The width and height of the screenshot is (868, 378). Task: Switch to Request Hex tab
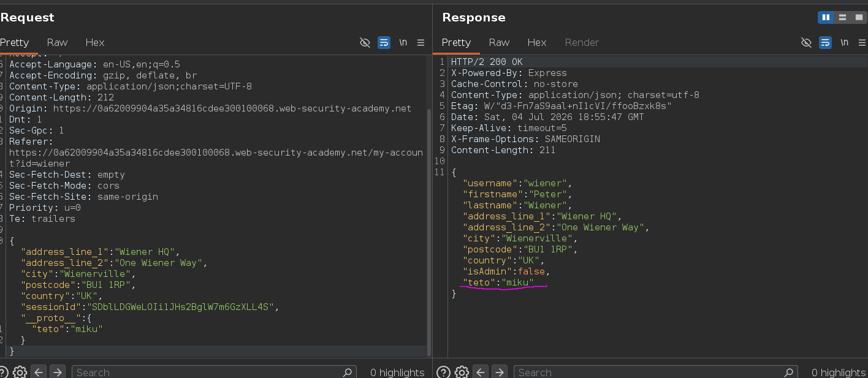pos(95,42)
